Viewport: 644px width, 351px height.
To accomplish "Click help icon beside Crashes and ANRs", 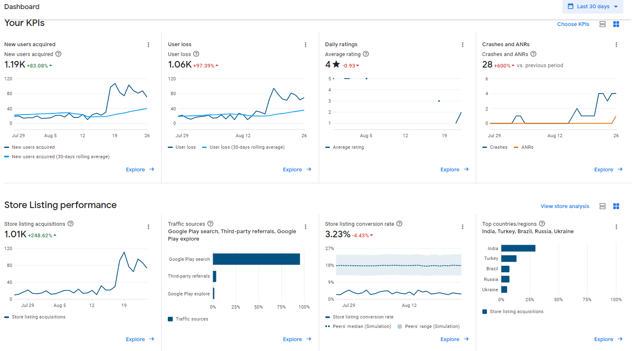I will 534,54.
